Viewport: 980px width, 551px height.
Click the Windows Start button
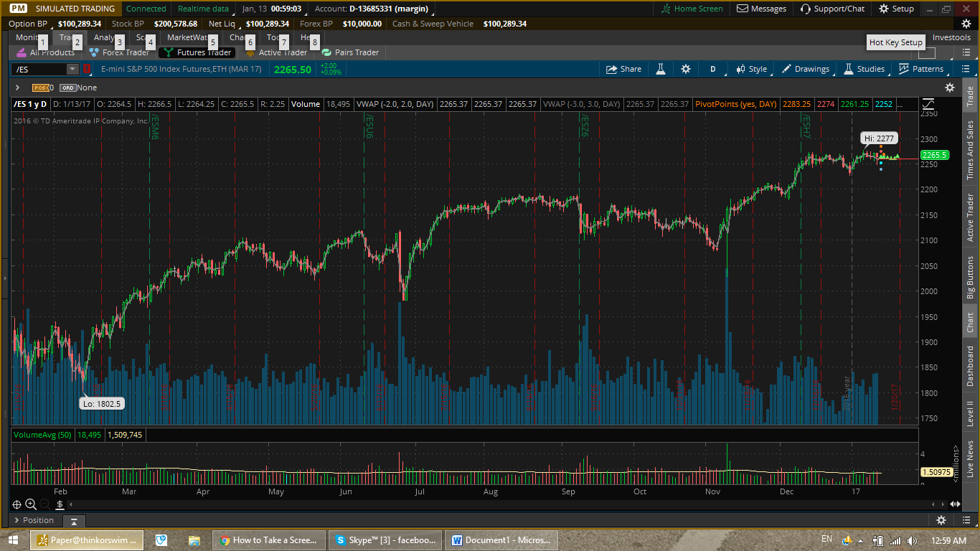(x=14, y=540)
